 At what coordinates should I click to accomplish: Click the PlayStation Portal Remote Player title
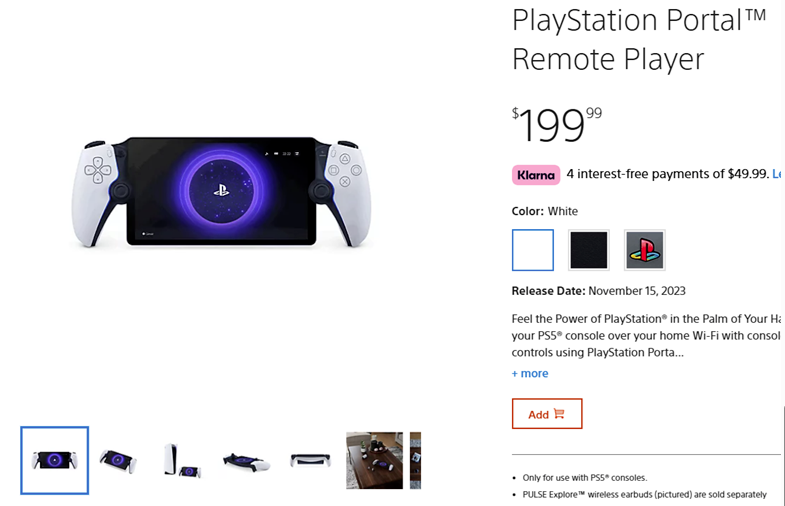(x=638, y=40)
